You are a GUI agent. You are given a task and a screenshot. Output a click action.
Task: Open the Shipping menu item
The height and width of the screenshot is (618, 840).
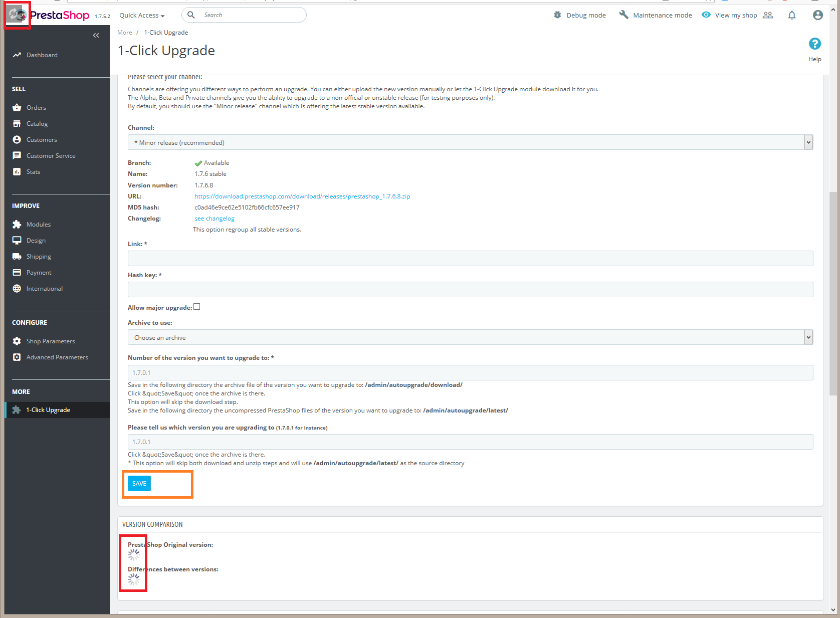39,257
